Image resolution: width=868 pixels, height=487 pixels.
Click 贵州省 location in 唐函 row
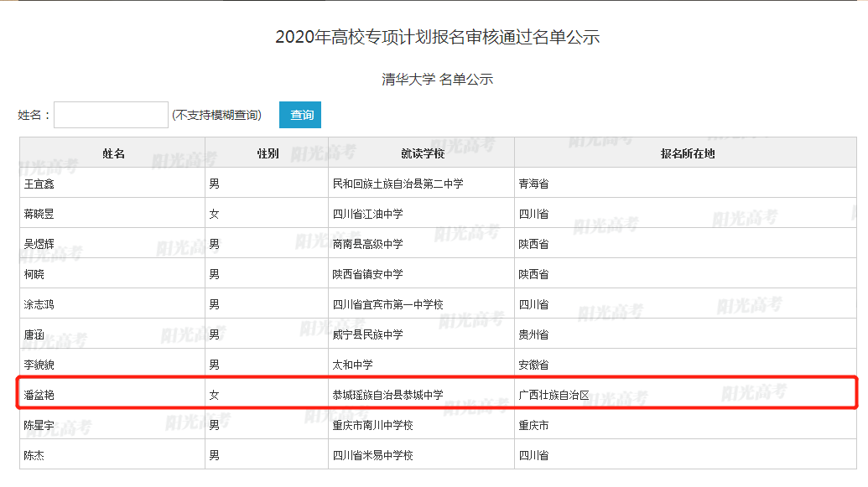pyautogui.click(x=533, y=334)
